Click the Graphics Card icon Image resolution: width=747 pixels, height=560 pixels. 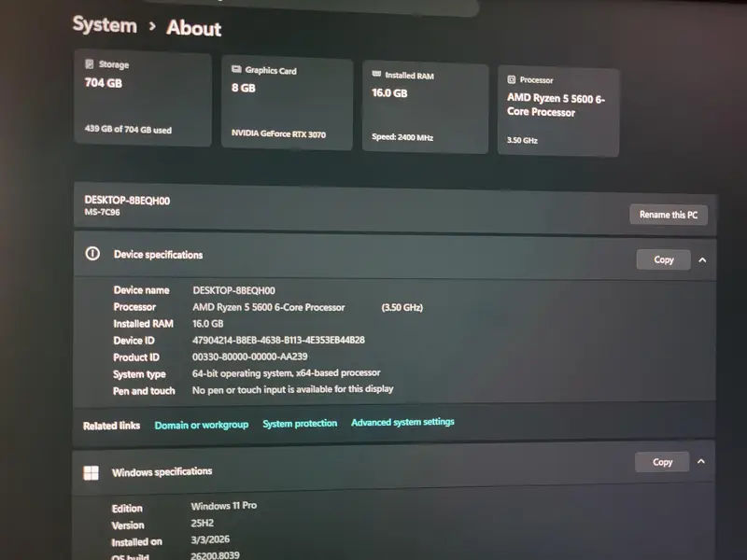[236, 69]
